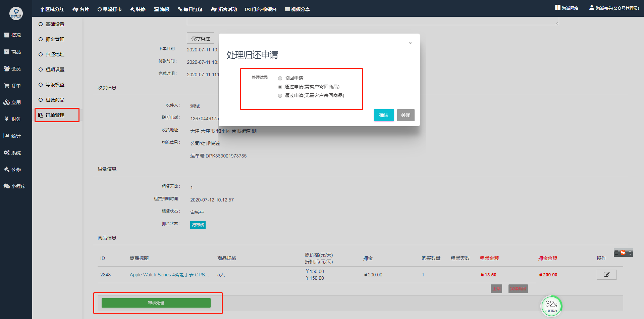Open 拓客活动 in top navigation
The image size is (644, 319).
pos(224,9)
